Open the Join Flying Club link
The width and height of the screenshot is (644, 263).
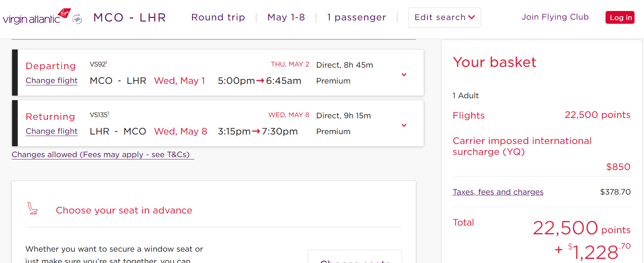pyautogui.click(x=555, y=17)
